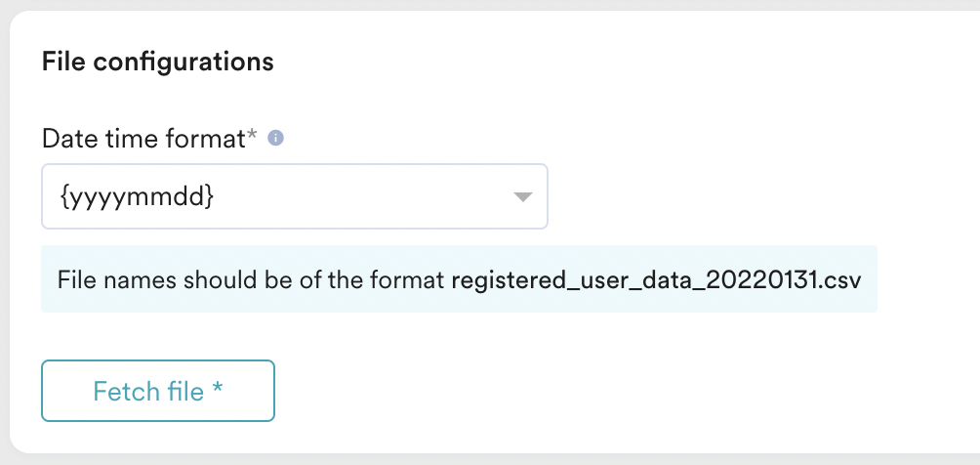
Task: Click the File configurations heading
Action: click(157, 62)
